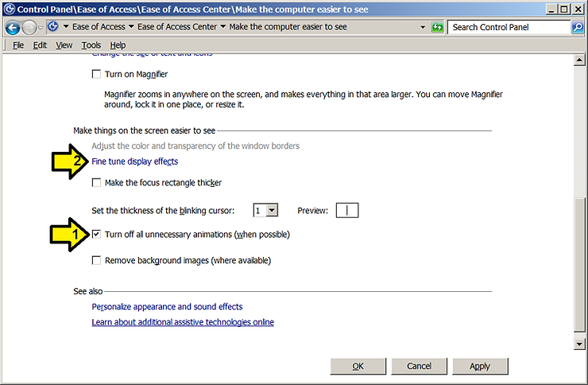Screen dimensions: 588x385
Task: Close the Control Panel window
Action: pyautogui.click(x=578, y=9)
